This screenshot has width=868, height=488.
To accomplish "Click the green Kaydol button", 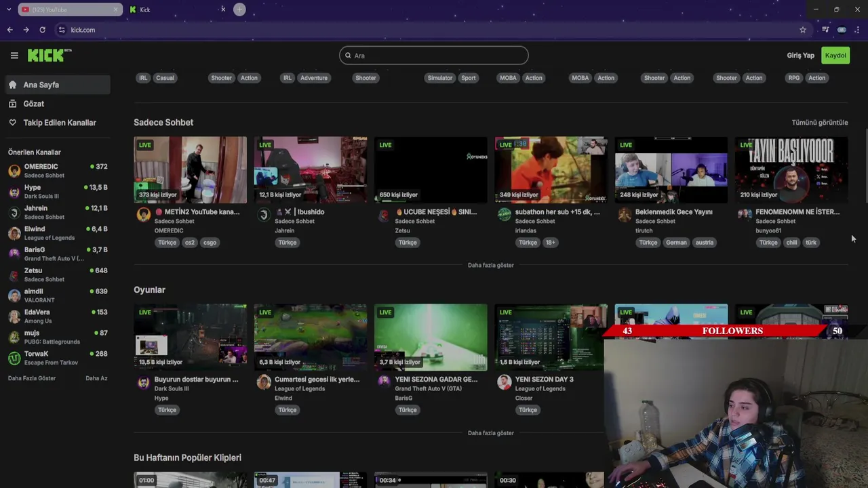I will point(835,56).
